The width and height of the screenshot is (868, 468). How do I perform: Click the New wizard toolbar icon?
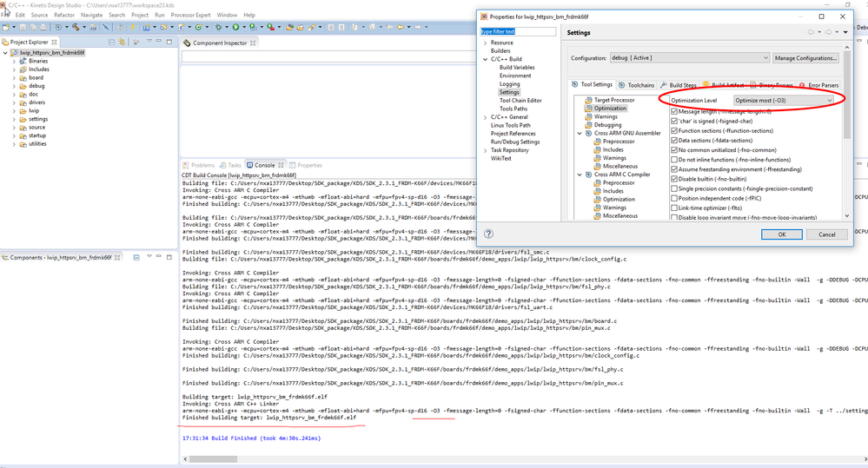(x=5, y=27)
